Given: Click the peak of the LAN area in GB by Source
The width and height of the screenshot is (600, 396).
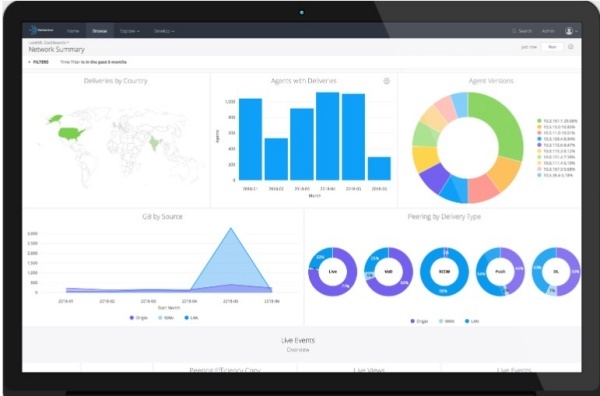Looking at the screenshot, I should tap(231, 229).
